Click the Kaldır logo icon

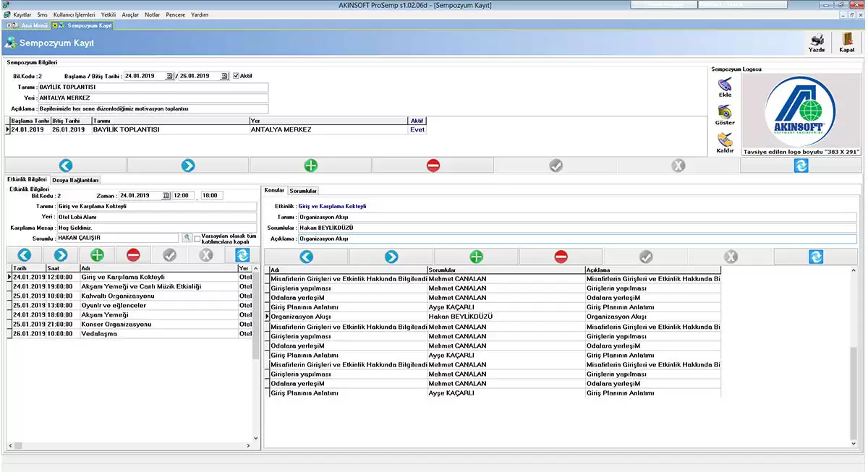click(724, 140)
